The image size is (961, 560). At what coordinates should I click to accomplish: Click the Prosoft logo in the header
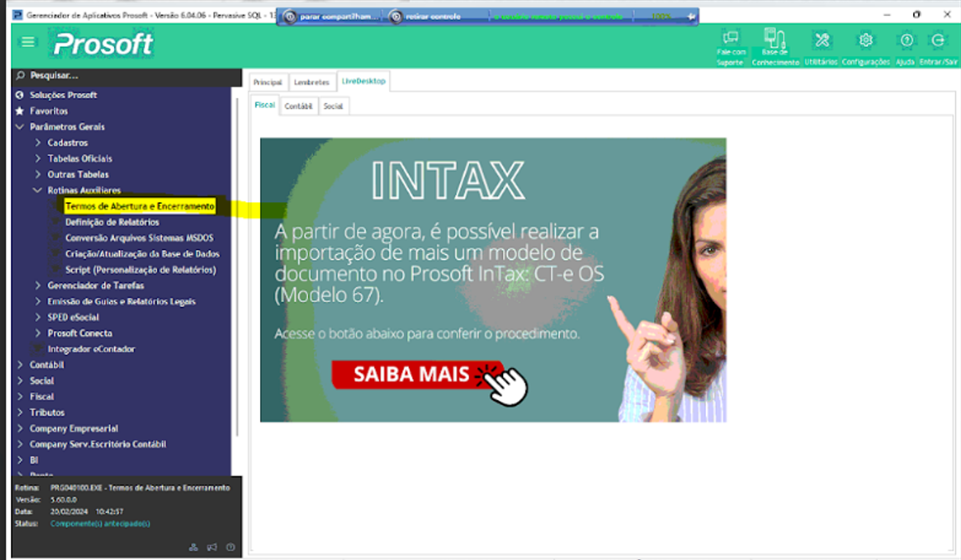[x=103, y=44]
